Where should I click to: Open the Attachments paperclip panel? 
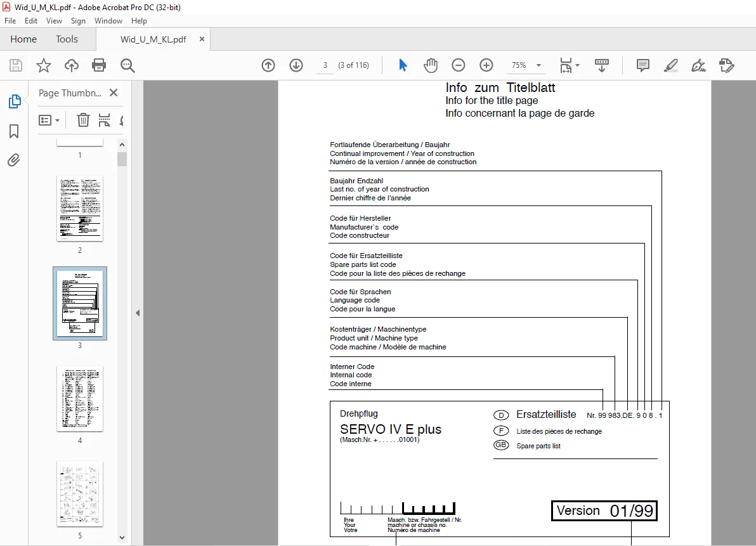(14, 160)
